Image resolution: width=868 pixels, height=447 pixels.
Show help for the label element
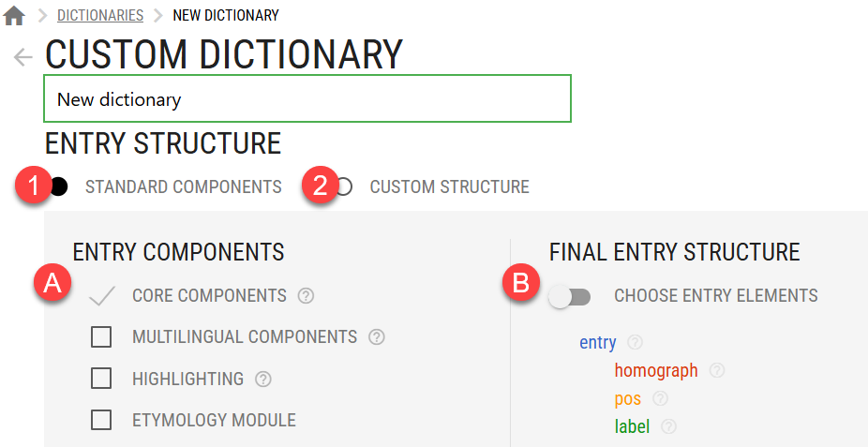pos(668,426)
